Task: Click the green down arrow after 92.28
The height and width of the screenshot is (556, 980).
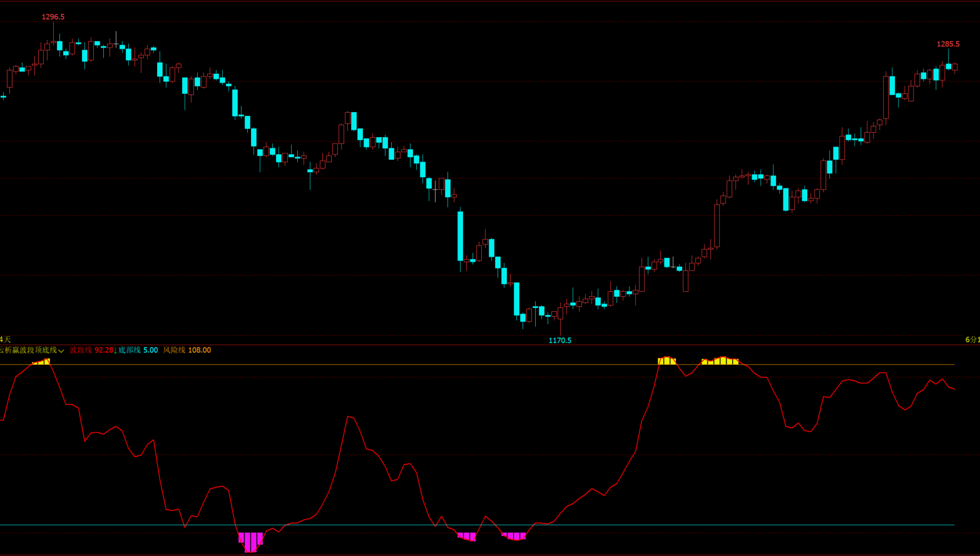Action: (x=116, y=350)
